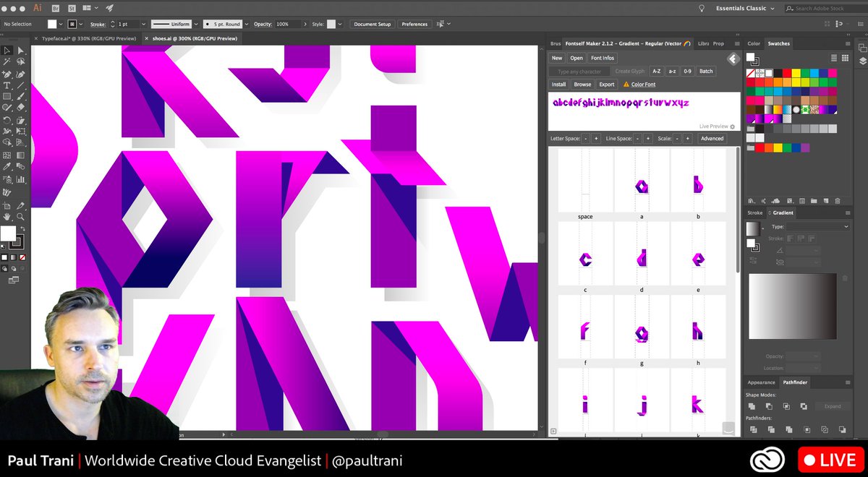The height and width of the screenshot is (477, 868).
Task: Open Pathfinder panel flyout menu
Action: point(847,382)
